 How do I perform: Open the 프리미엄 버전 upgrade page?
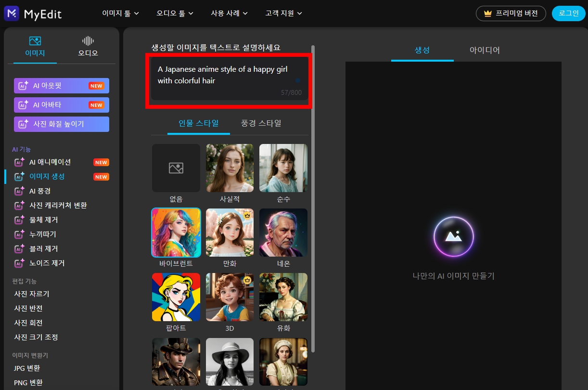(x=511, y=13)
